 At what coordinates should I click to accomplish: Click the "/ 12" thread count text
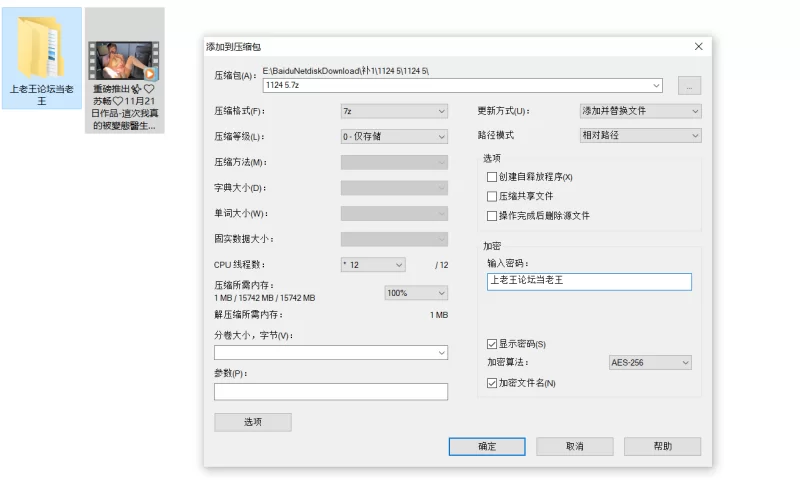442,265
